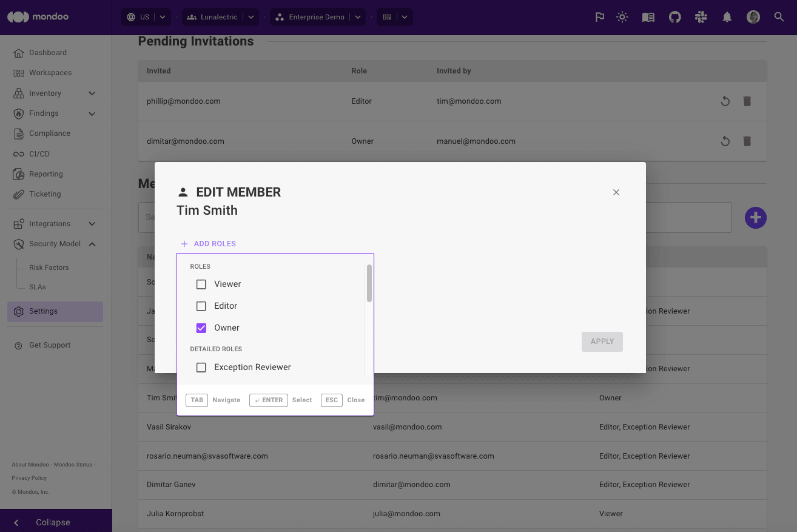This screenshot has width=797, height=532.
Task: Check the Viewer role checkbox
Action: (201, 284)
